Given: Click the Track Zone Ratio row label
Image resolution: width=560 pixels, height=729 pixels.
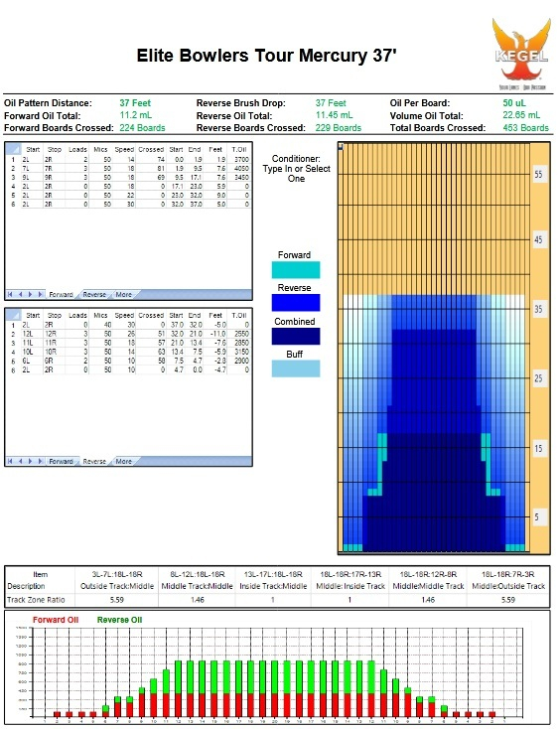Looking at the screenshot, I should (36, 600).
